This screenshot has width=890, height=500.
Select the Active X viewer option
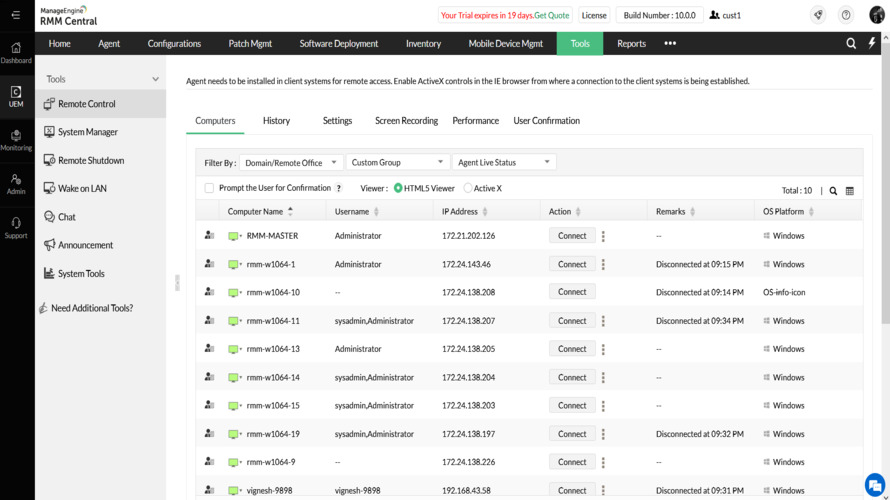(468, 188)
